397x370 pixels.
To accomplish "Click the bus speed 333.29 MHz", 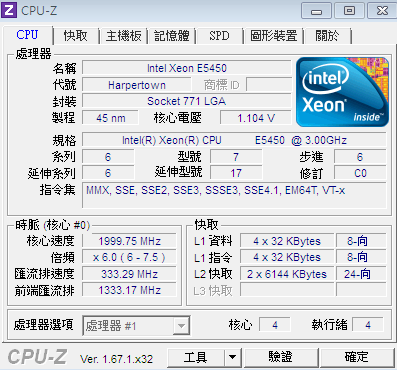I will tap(129, 274).
